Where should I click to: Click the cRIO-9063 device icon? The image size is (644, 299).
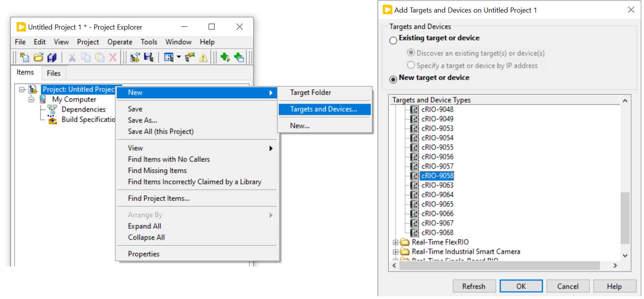coord(414,185)
